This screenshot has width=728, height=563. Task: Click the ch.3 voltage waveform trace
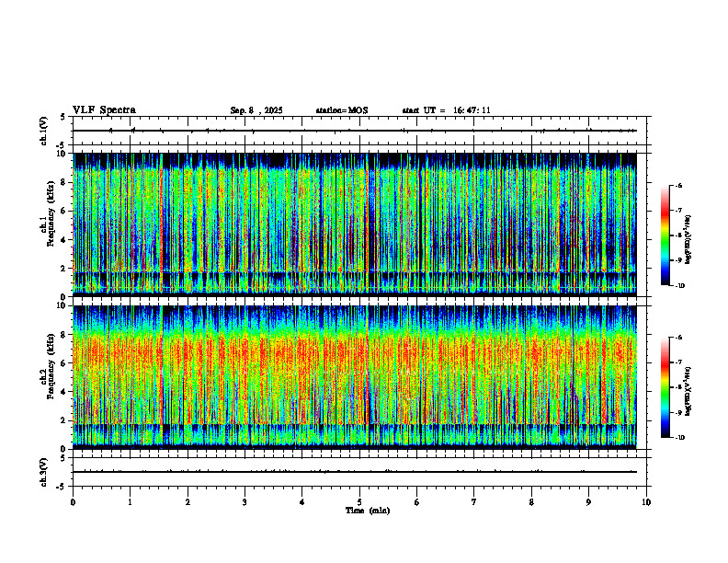pos(355,472)
